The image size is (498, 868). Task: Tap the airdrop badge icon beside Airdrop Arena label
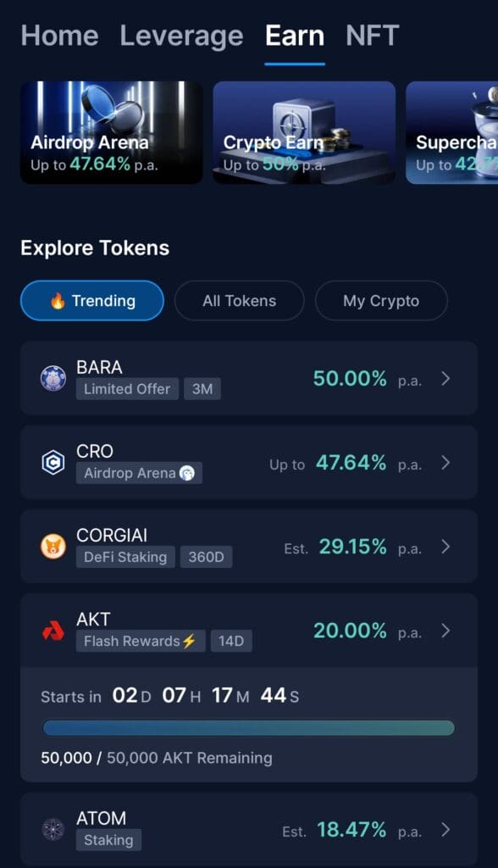pos(187,474)
